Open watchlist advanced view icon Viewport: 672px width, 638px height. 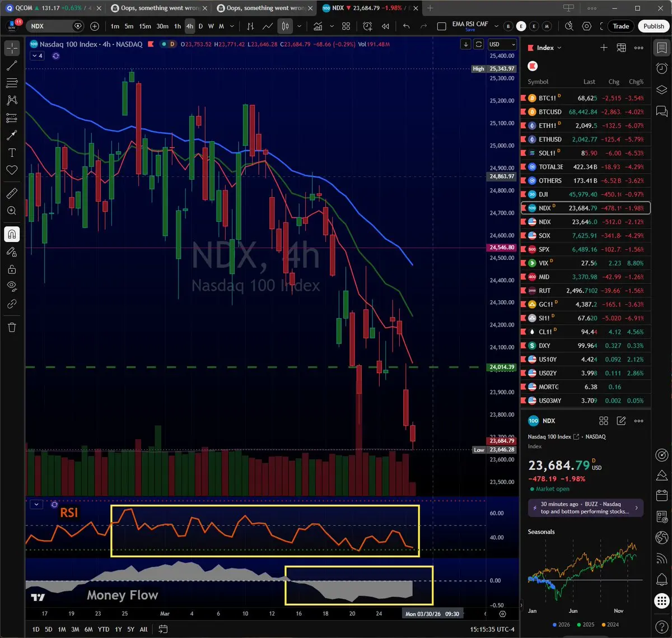click(x=621, y=48)
